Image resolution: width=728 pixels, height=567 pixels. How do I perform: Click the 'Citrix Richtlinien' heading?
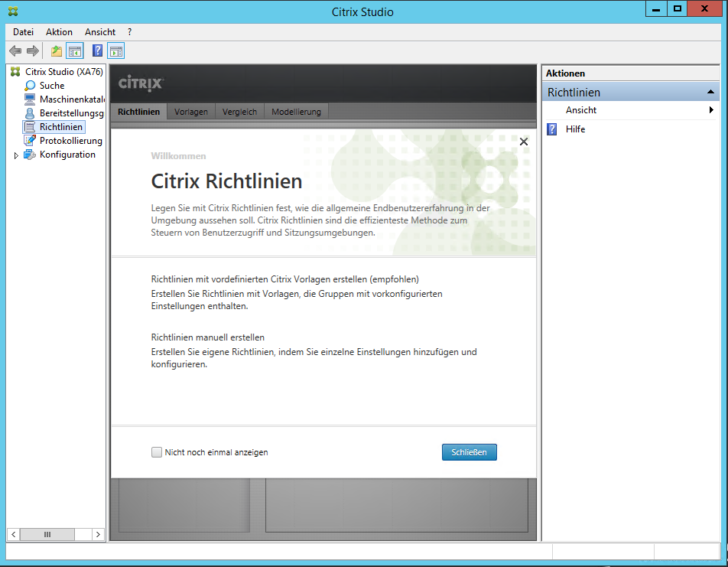click(226, 181)
